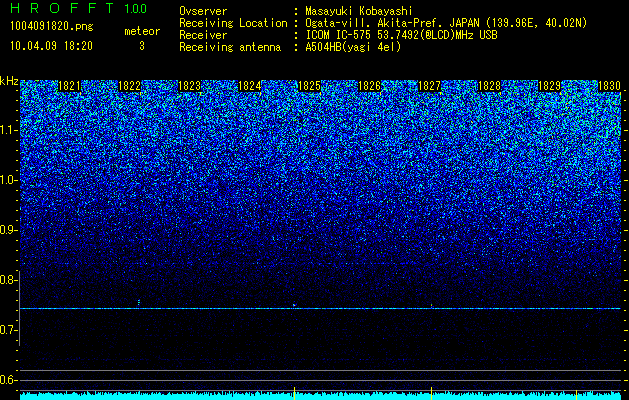The width and height of the screenshot is (629, 400).
Task: Click the meteor echo blip near 1825
Action: pyautogui.click(x=294, y=305)
